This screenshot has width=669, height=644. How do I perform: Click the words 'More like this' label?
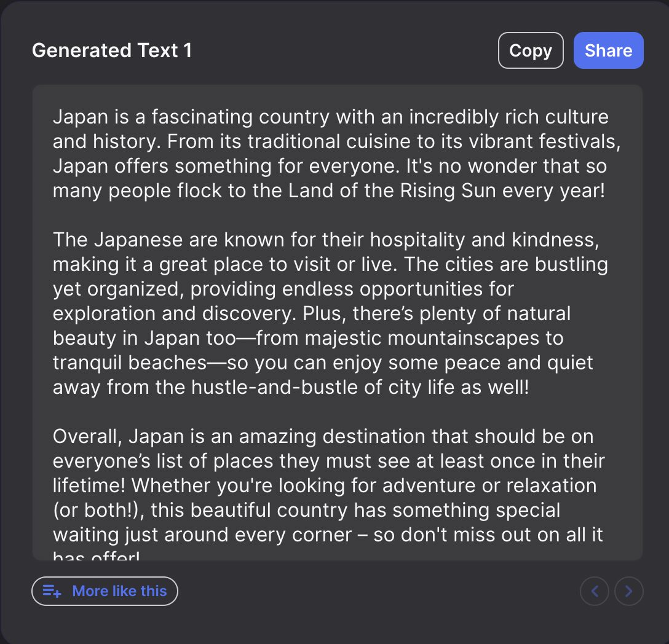click(x=119, y=591)
